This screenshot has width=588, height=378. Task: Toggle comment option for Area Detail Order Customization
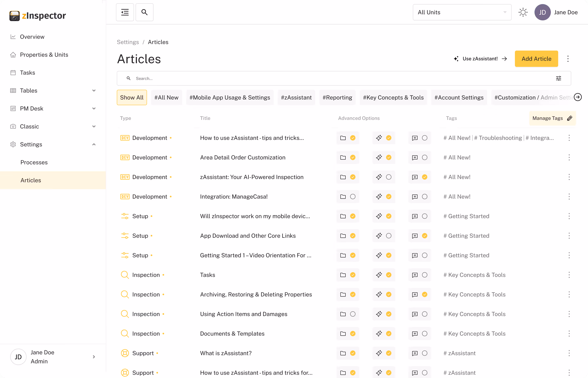click(424, 158)
